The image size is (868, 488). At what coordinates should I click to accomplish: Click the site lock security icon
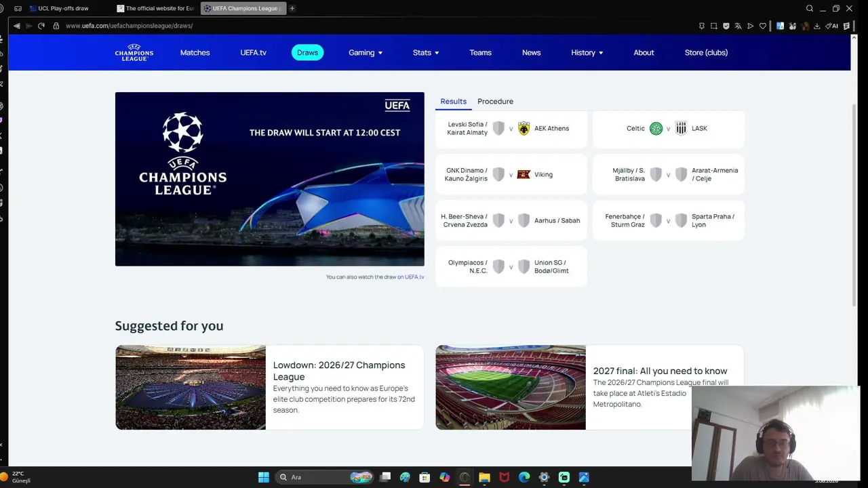(x=56, y=26)
